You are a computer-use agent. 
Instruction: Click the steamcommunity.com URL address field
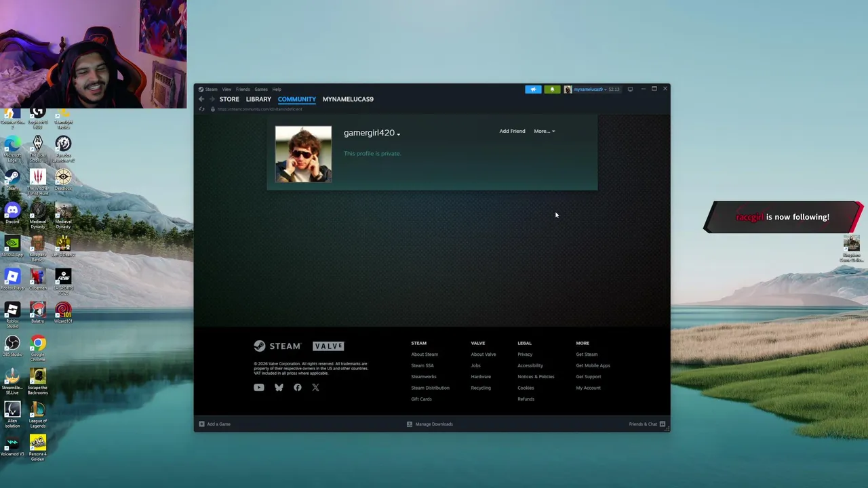pos(260,109)
